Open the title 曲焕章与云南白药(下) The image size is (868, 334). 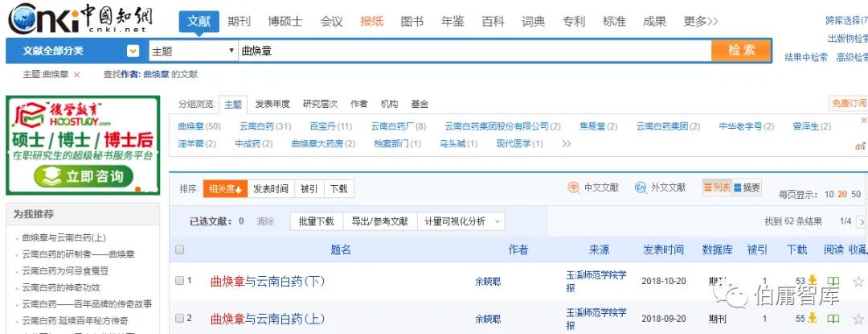[x=268, y=281]
